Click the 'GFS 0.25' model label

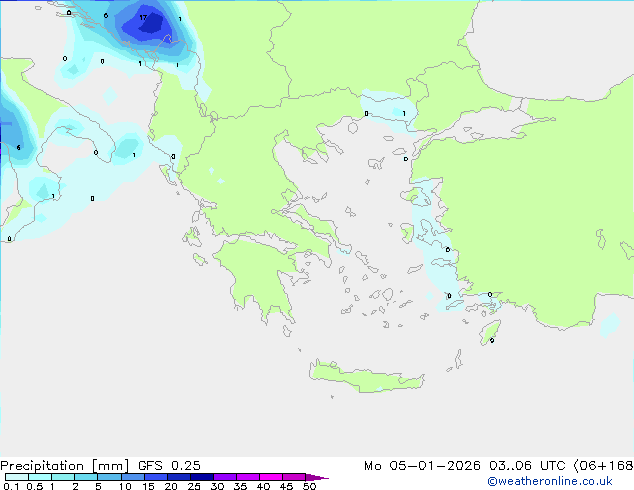point(169,466)
